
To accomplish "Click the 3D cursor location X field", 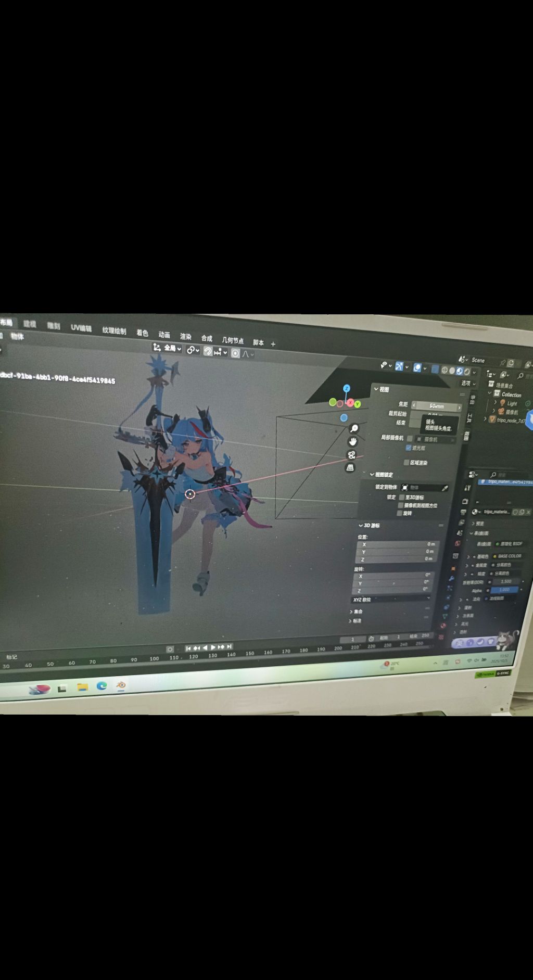I will click(x=397, y=544).
